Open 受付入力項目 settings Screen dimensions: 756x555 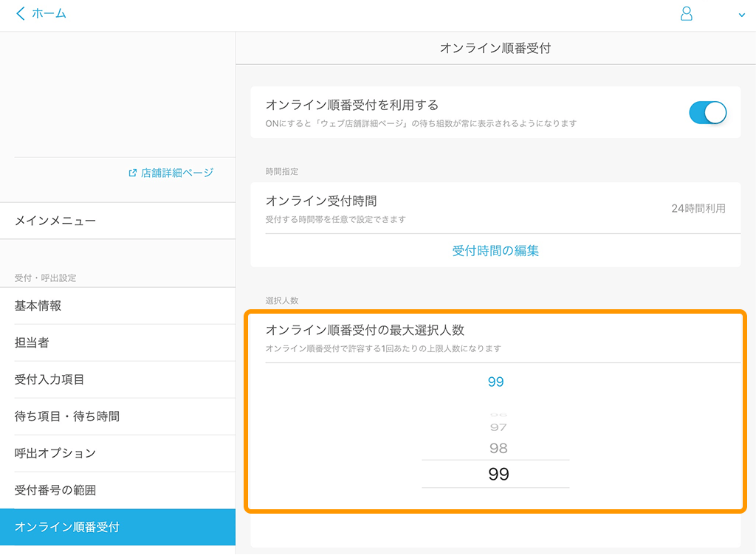(x=117, y=379)
